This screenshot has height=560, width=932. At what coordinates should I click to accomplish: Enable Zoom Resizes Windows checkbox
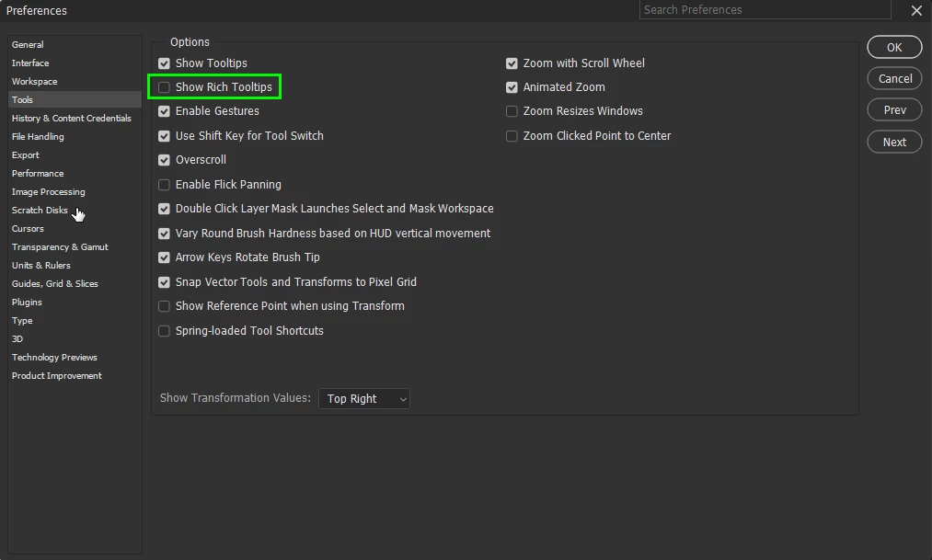coord(512,111)
